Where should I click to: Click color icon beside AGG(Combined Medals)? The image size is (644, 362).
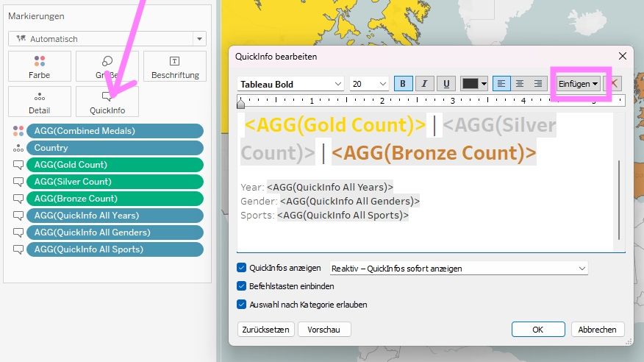click(x=18, y=131)
